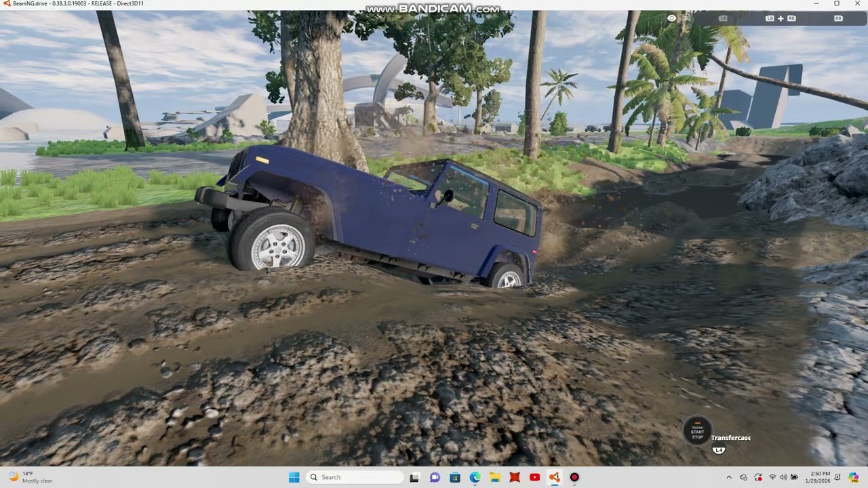Toggle the Engine Start Stop button
The image size is (868, 488).
[x=697, y=432]
